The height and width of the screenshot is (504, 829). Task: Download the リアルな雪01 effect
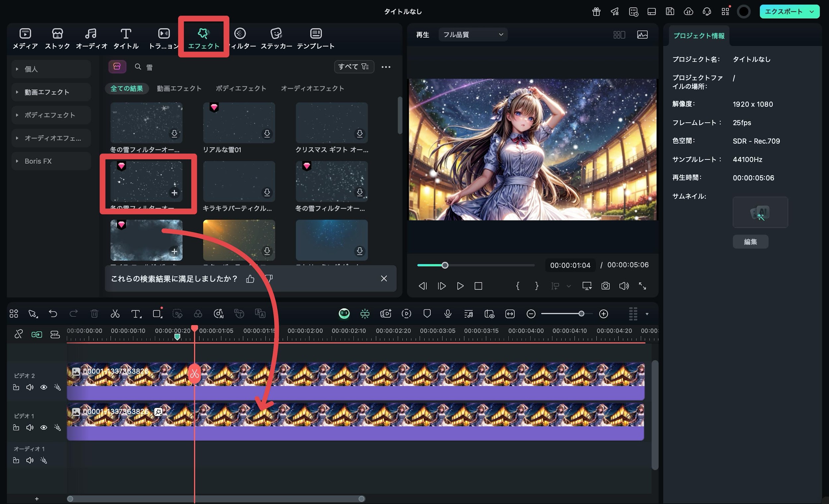(x=267, y=134)
